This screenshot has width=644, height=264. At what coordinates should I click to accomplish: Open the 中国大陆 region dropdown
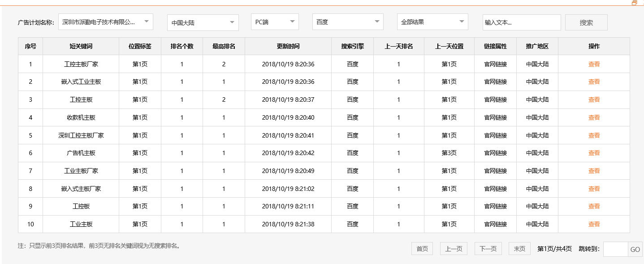point(203,22)
